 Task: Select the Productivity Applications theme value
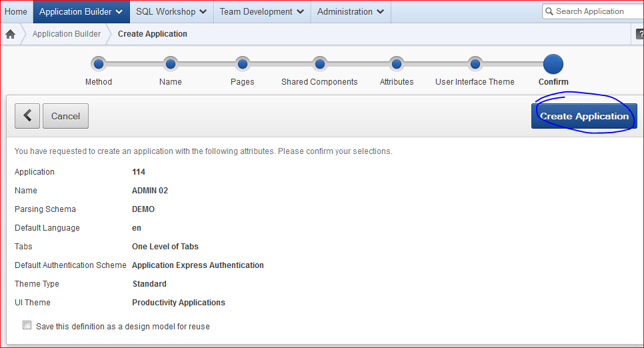[179, 303]
